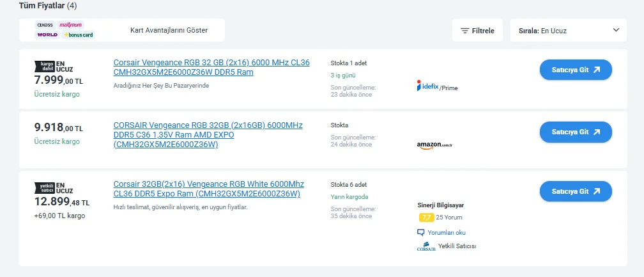Click Aradığınız Her Şey Bu Pazaryerinde text
This screenshot has width=644, height=277.
pos(161,86)
